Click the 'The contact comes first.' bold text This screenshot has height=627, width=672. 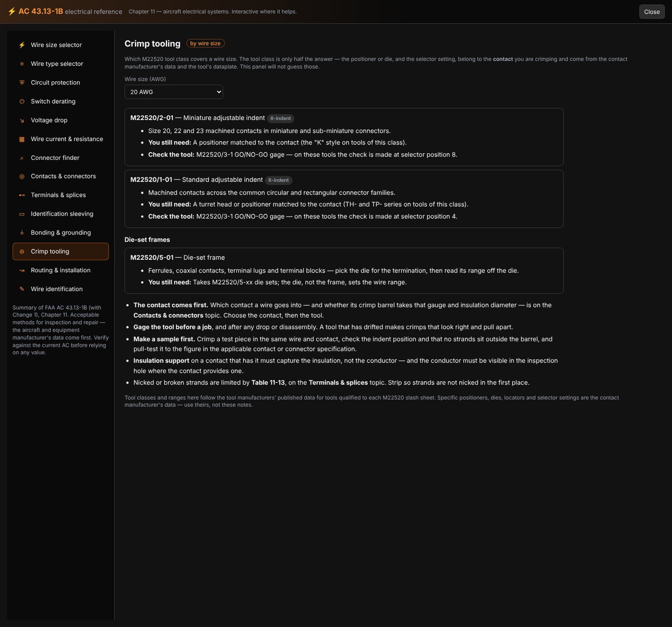point(171,305)
